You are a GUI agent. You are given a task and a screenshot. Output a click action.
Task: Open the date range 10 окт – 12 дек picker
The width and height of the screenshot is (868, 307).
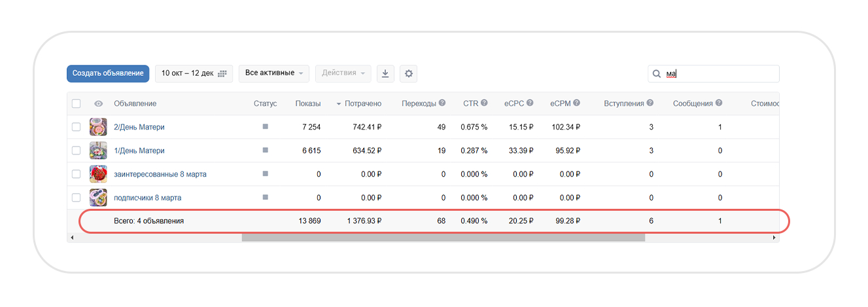tap(194, 73)
